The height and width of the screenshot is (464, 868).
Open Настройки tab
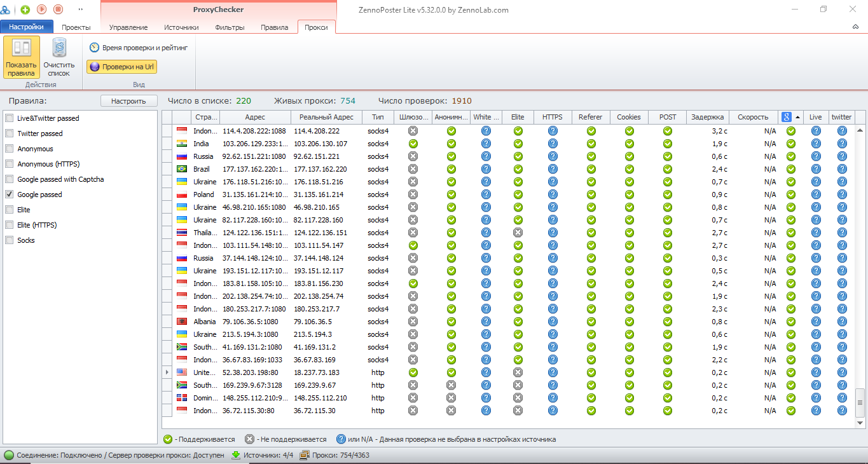click(x=27, y=27)
